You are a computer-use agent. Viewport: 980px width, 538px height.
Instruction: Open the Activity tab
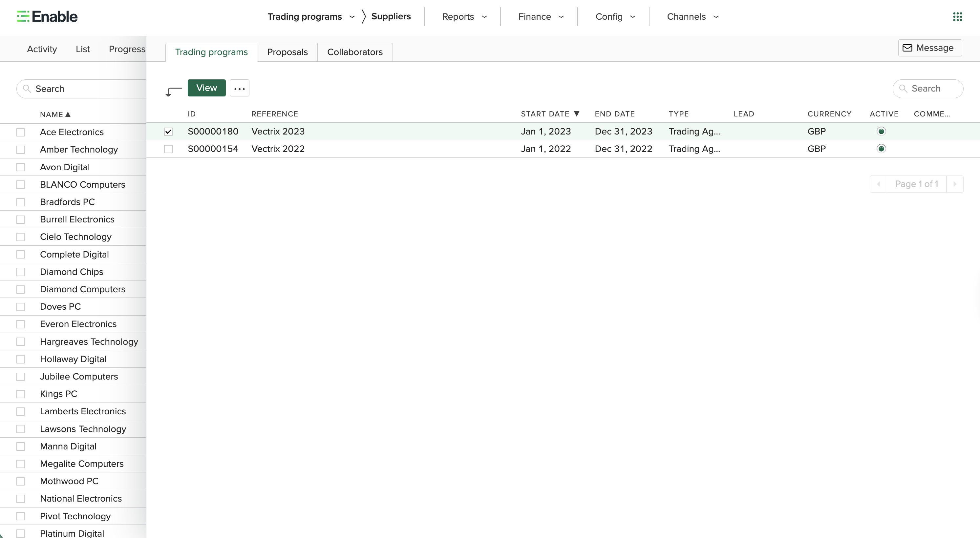(x=42, y=49)
